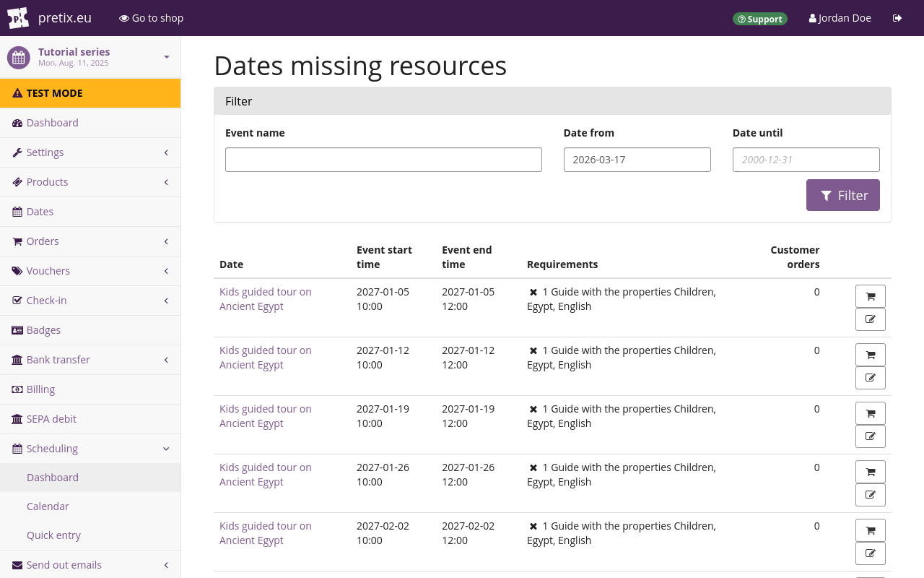The width and height of the screenshot is (924, 578).
Task: Click edit button for 2027-01-26 tour row
Action: [871, 495]
